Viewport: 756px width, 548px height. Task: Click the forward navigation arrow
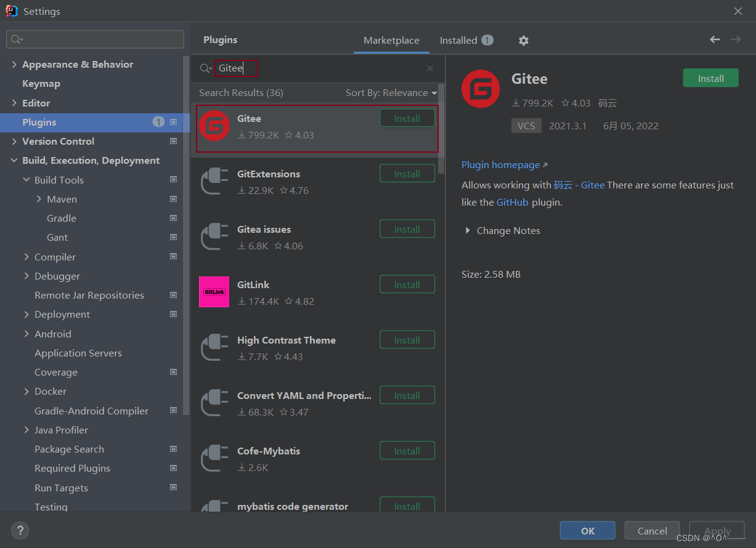pyautogui.click(x=736, y=39)
